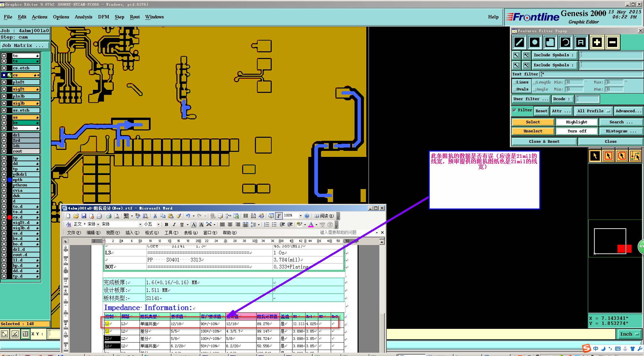Click the Word Open folder toolbar icon

pos(76,216)
